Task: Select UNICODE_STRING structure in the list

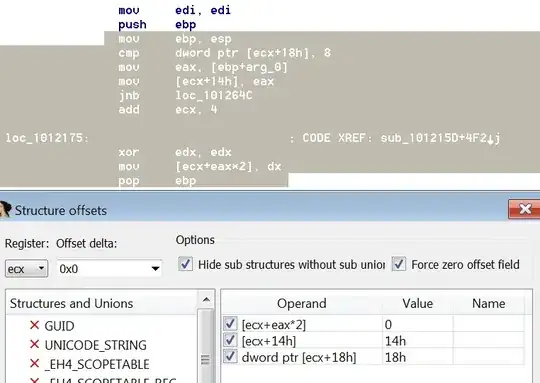Action: [x=96, y=345]
